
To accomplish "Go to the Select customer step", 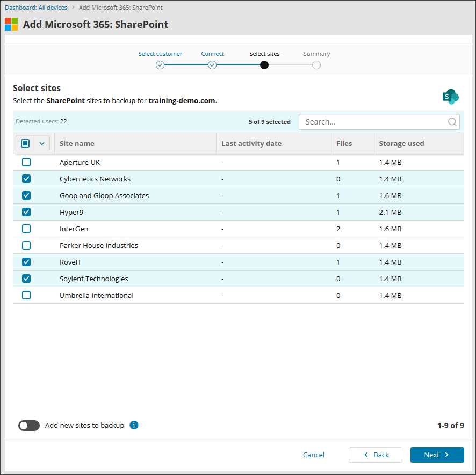I will pos(160,54).
